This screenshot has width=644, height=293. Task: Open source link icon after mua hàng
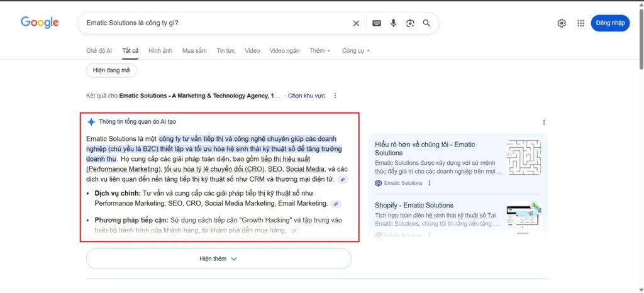(x=294, y=231)
